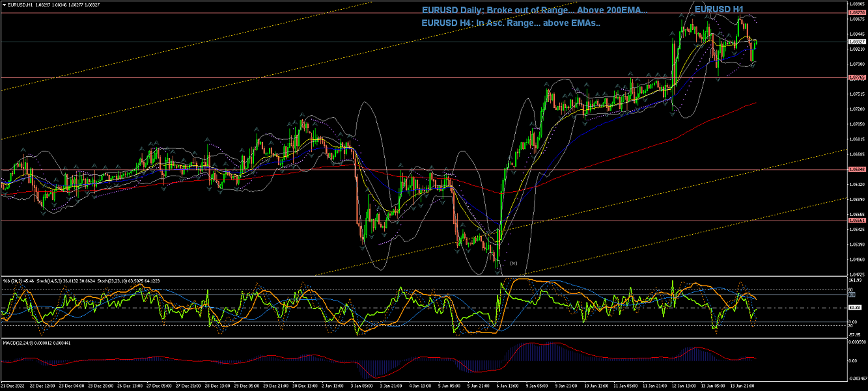
Task: Click the 1.05190 value on price axis
Action: (856, 245)
